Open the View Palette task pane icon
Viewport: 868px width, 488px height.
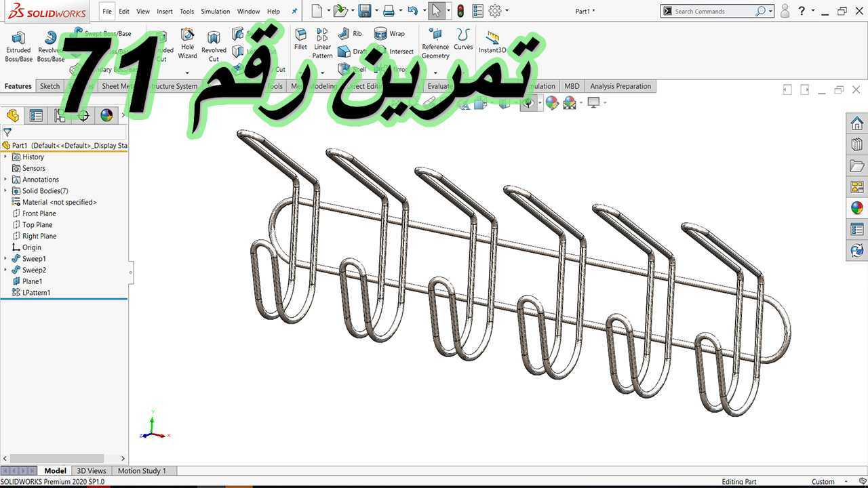coord(857,186)
